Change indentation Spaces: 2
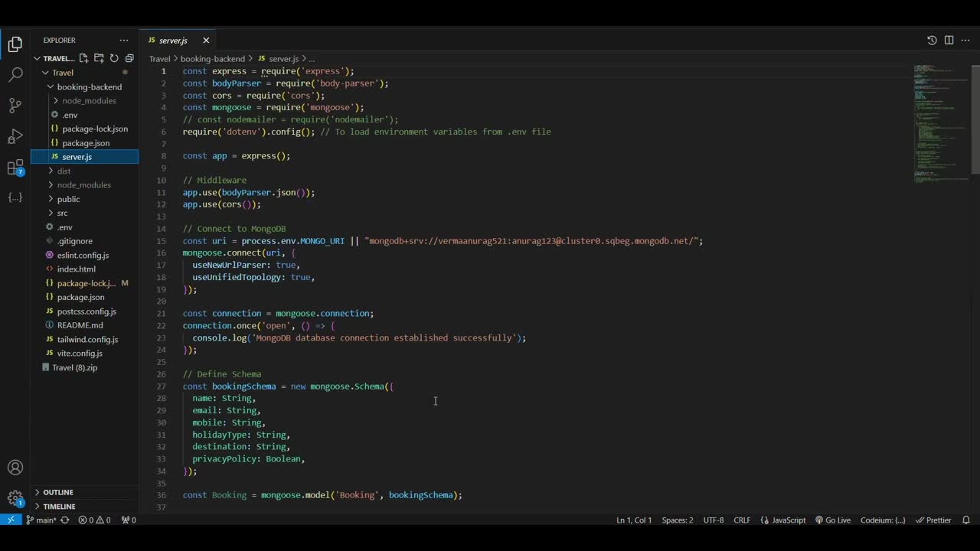The image size is (980, 551). (x=678, y=520)
